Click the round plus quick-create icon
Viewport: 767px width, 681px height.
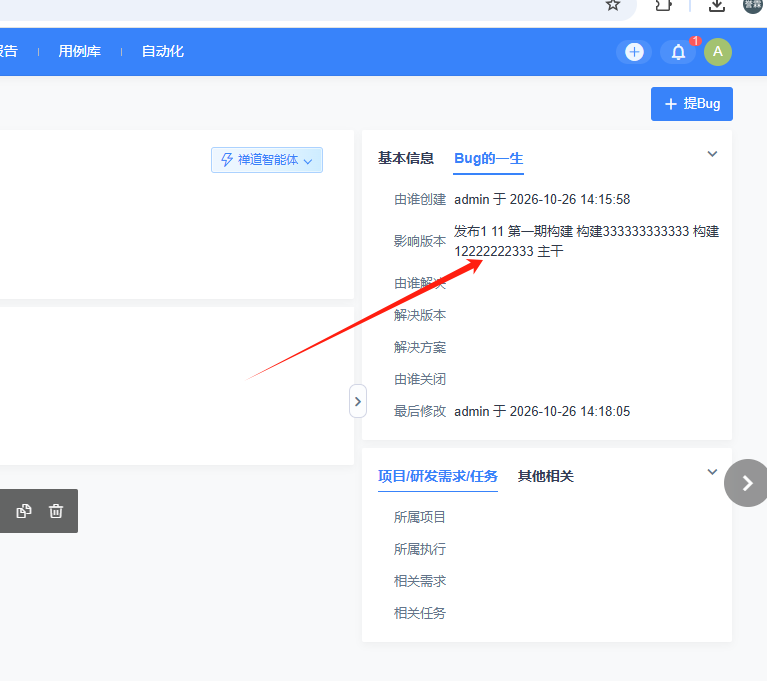[x=634, y=52]
